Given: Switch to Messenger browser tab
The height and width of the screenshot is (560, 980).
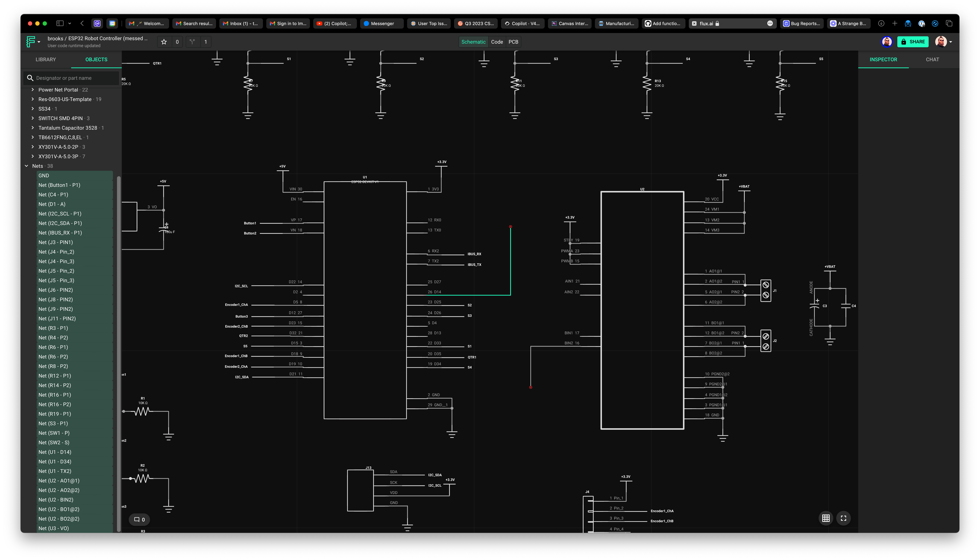Looking at the screenshot, I should click(x=382, y=23).
